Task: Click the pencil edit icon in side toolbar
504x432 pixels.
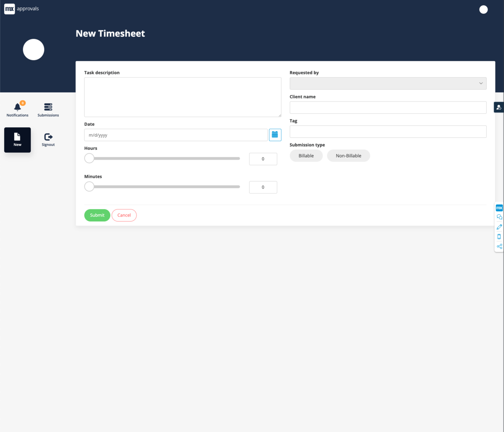Action: 499,227
